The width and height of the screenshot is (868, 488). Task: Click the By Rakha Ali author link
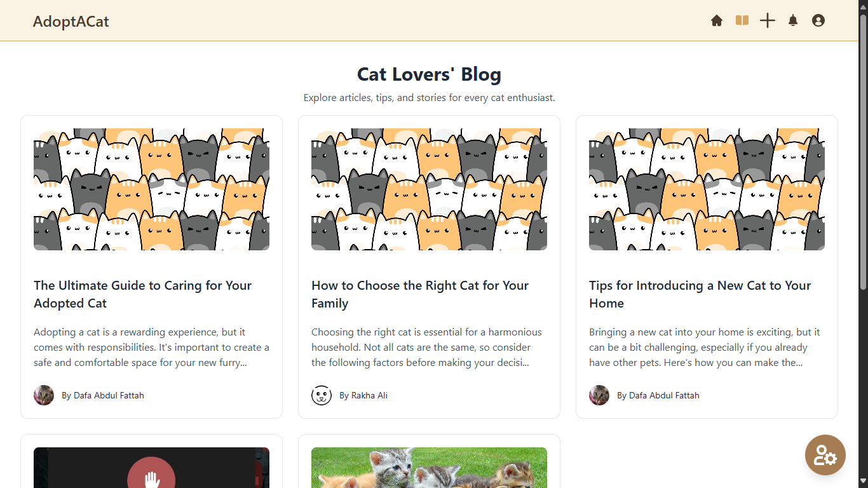pos(363,395)
